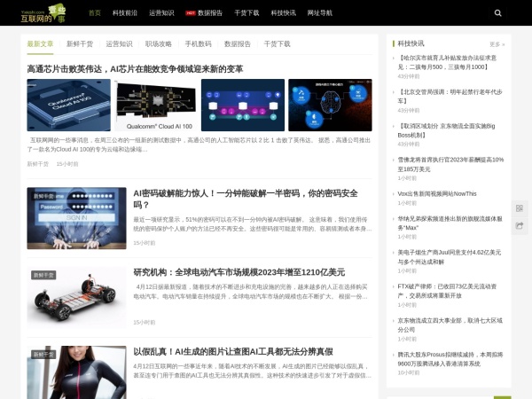The image size is (532, 399).
Task: Go to 首页 in navigation bar
Action: (95, 13)
